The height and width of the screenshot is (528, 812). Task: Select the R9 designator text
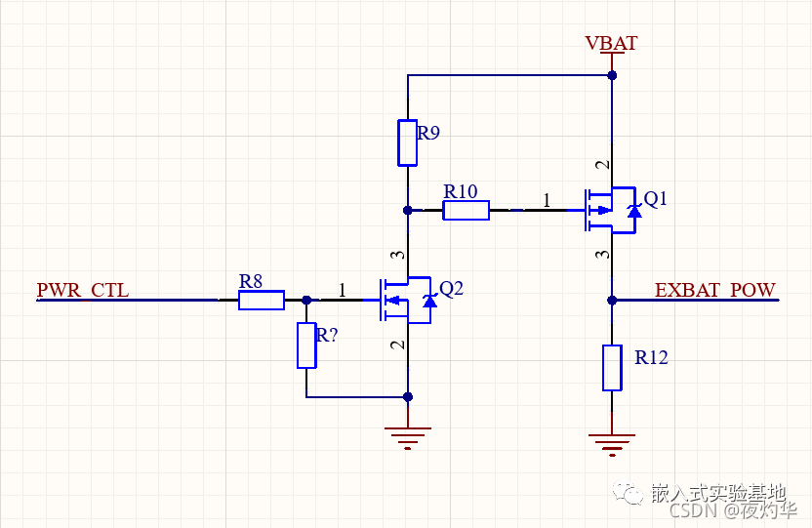pyautogui.click(x=428, y=133)
